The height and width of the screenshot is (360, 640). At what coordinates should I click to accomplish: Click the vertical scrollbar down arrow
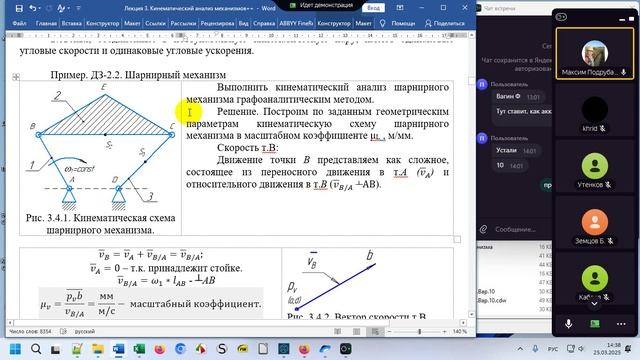(x=471, y=314)
